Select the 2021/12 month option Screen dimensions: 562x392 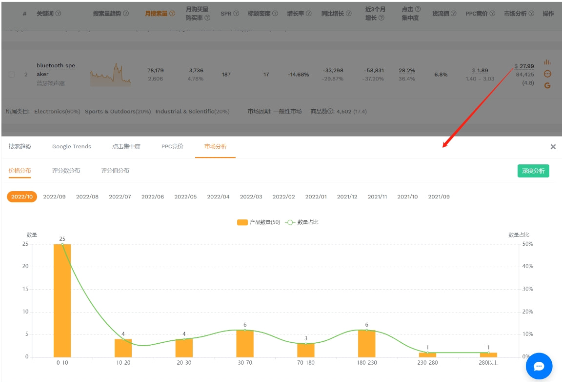347,197
